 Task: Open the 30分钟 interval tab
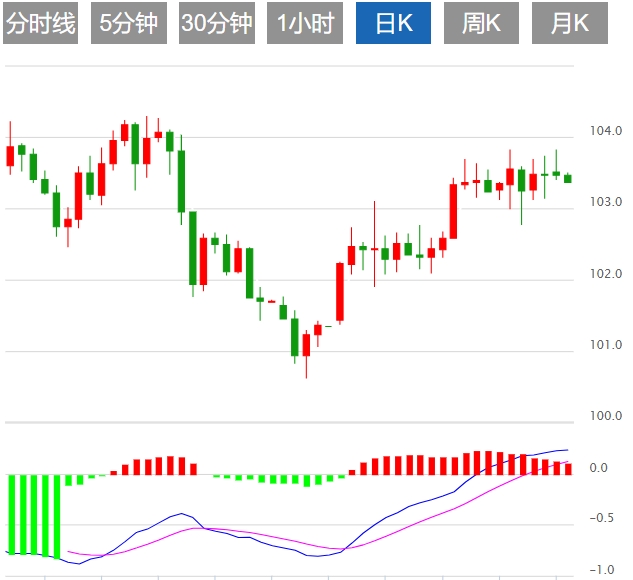point(217,24)
